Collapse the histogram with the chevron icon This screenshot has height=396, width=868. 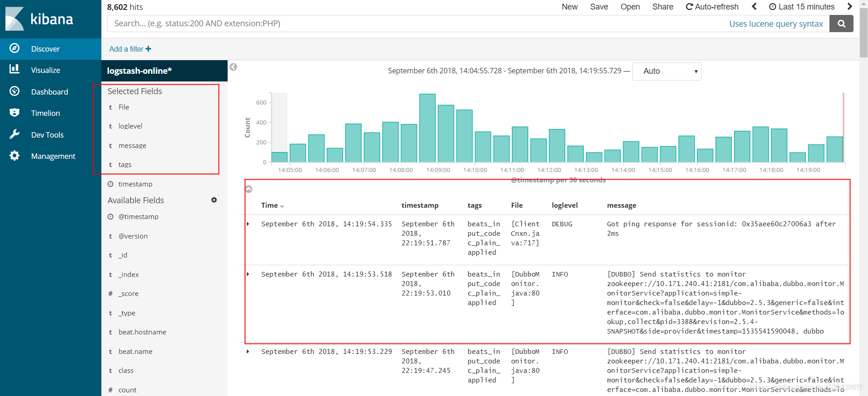[248, 189]
